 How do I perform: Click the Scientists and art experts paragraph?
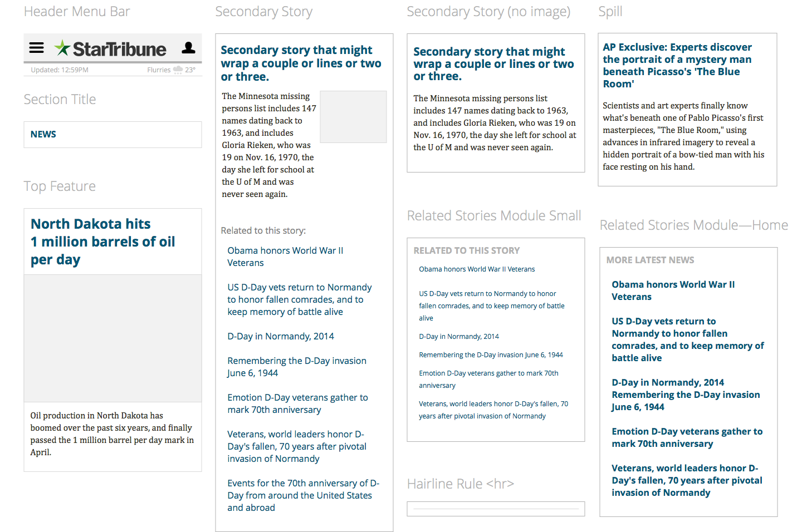(683, 136)
